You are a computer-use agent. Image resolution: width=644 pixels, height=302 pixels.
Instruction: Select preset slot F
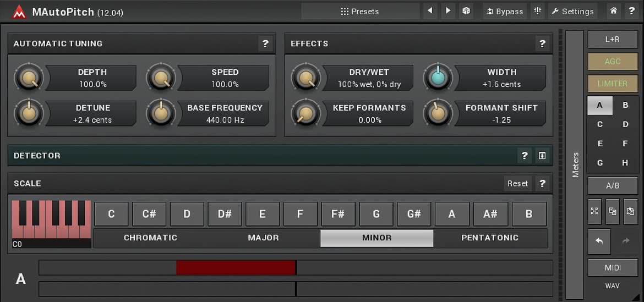(x=625, y=144)
